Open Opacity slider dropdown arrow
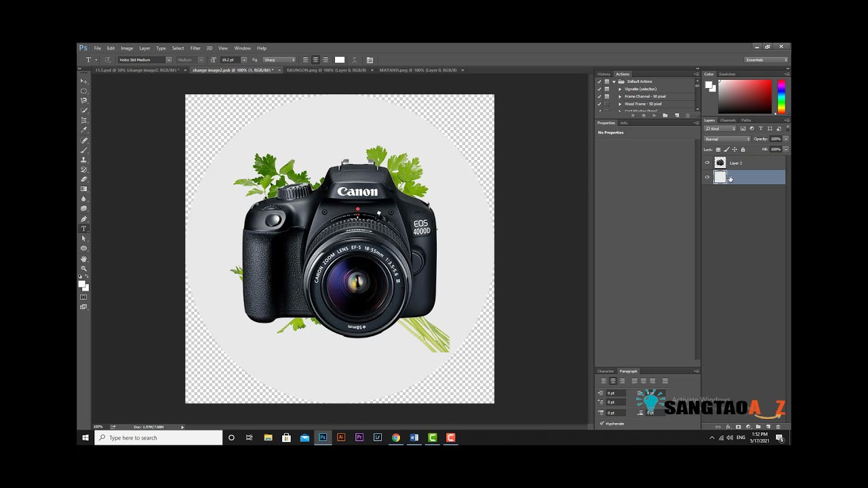Image resolution: width=868 pixels, height=488 pixels. click(786, 139)
